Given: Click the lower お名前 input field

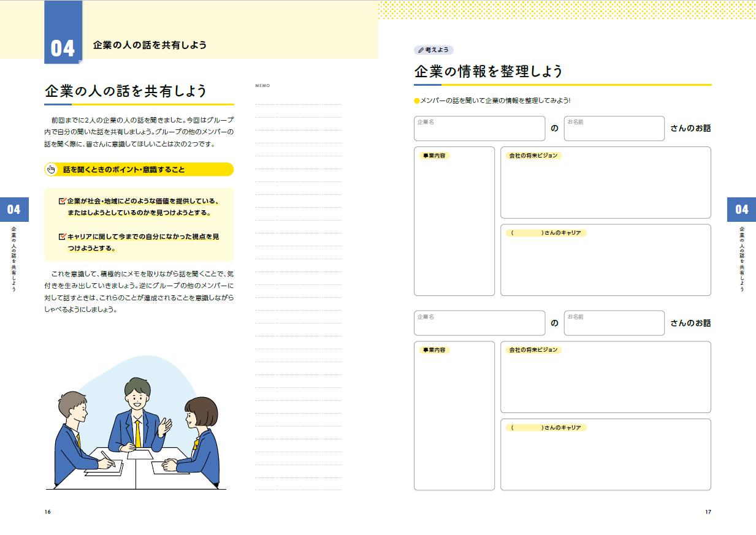Looking at the screenshot, I should (x=614, y=323).
